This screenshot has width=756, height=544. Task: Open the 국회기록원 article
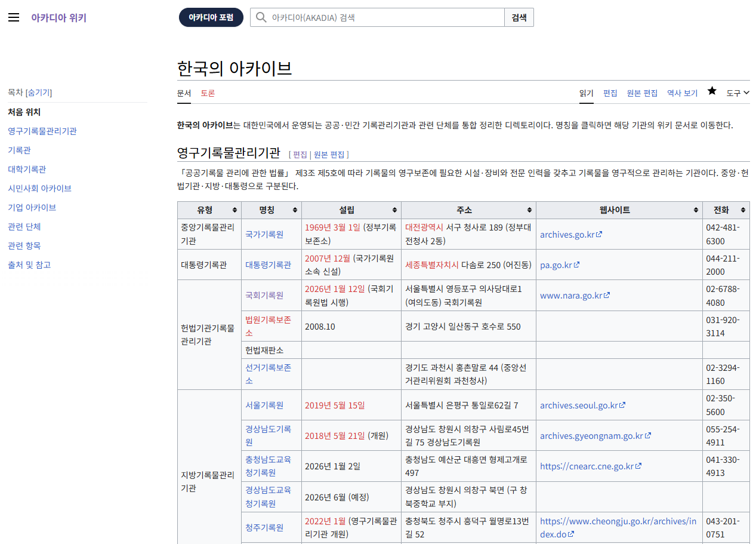click(x=264, y=295)
